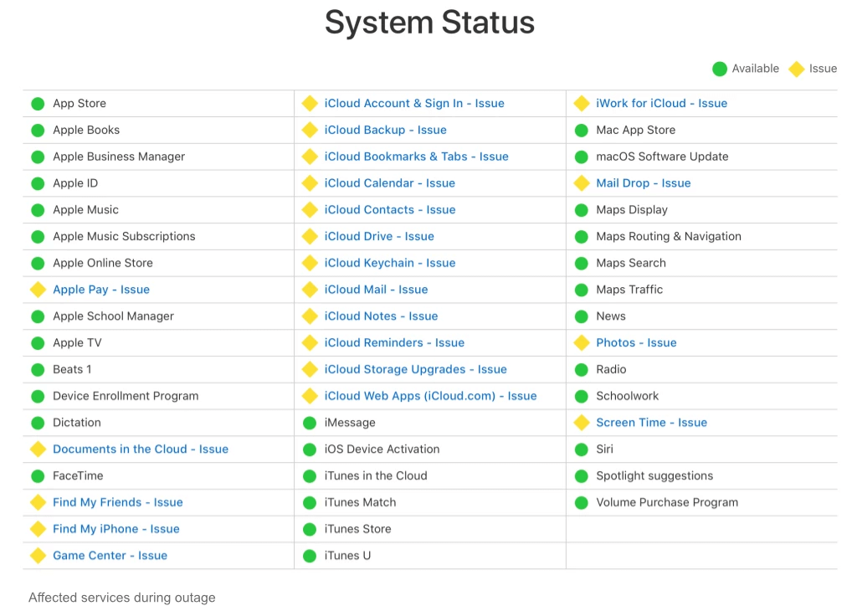The image size is (857, 616).
Task: Open the Game Center - Issue link
Action: (110, 556)
